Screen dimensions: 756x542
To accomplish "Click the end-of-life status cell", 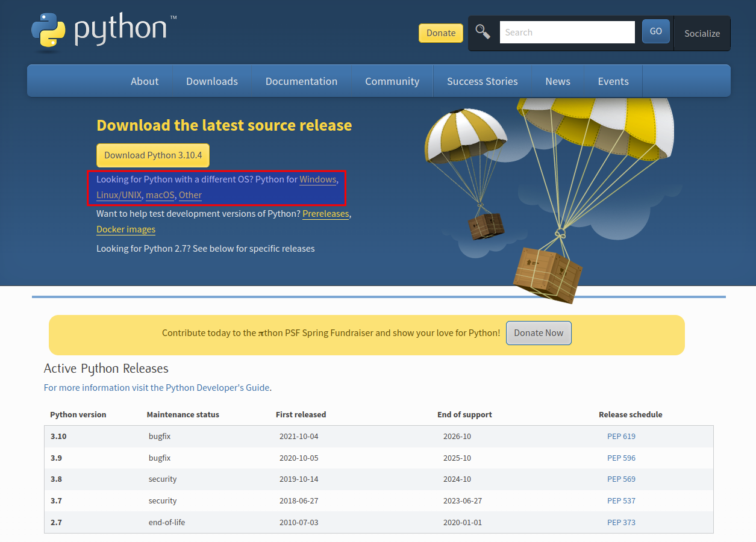I will (167, 523).
